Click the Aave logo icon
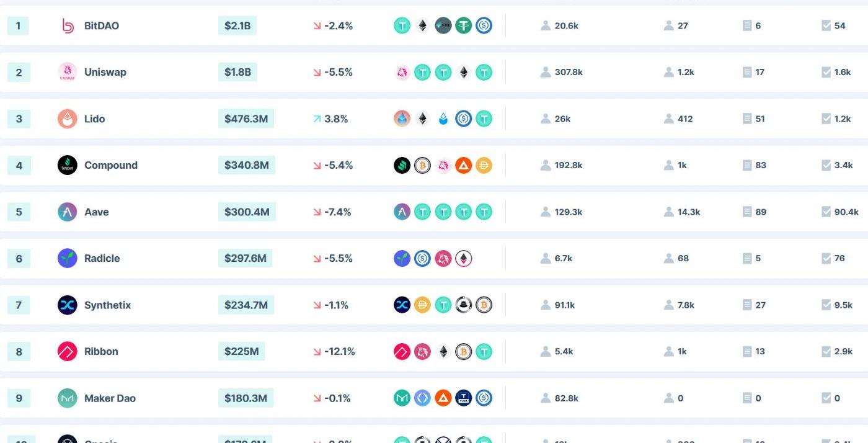Image resolution: width=868 pixels, height=443 pixels. tap(68, 212)
